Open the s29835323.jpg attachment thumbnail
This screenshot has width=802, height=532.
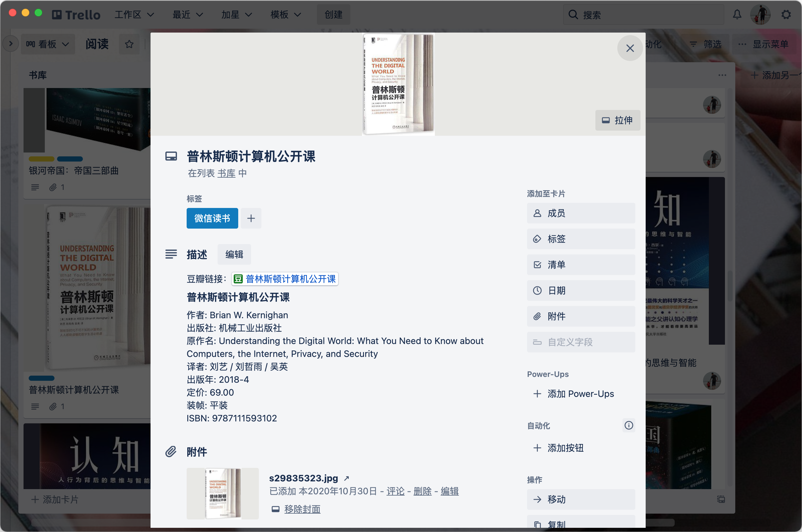point(222,494)
